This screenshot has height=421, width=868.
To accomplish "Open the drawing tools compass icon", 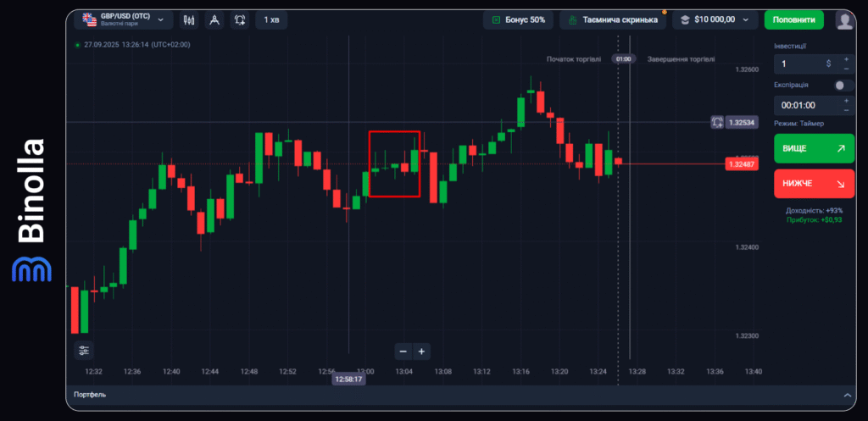I will pos(214,19).
